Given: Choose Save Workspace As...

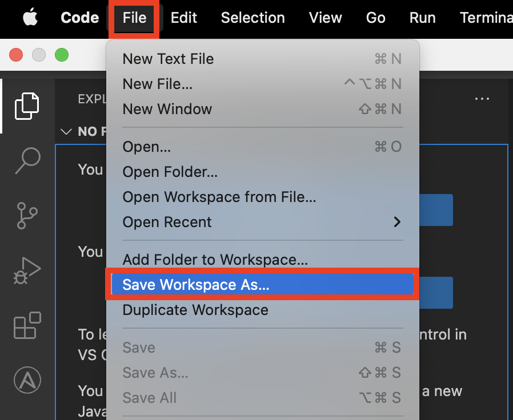Looking at the screenshot, I should coord(263,284).
